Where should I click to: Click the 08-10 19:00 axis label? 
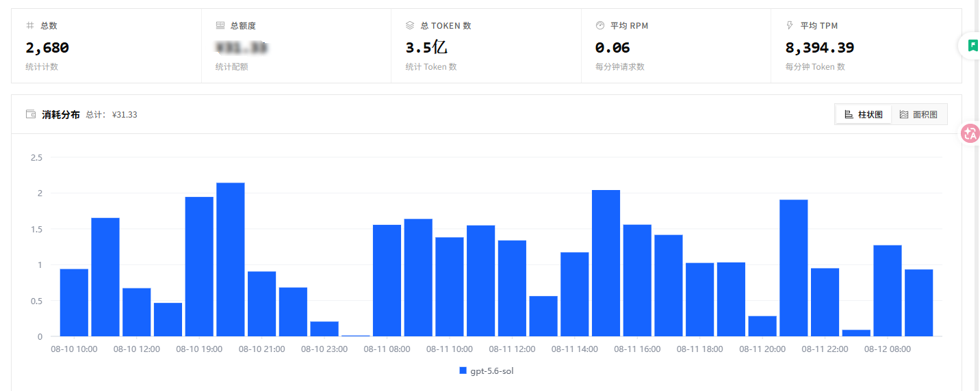[x=199, y=349]
